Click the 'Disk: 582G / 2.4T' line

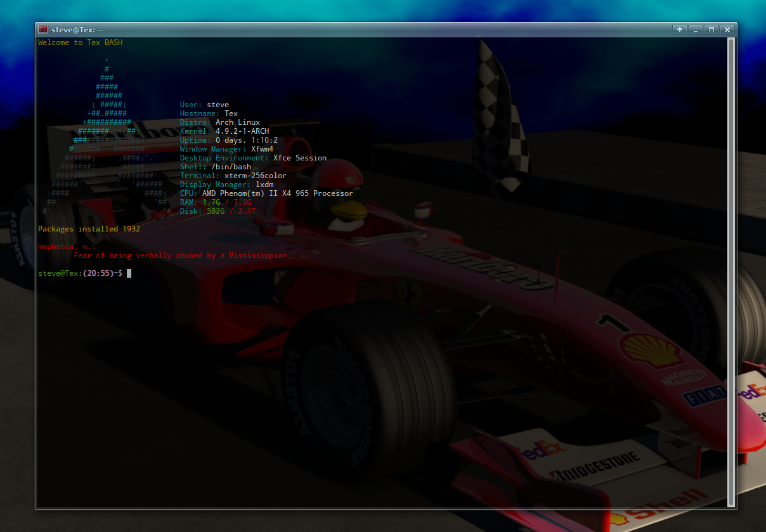[218, 211]
